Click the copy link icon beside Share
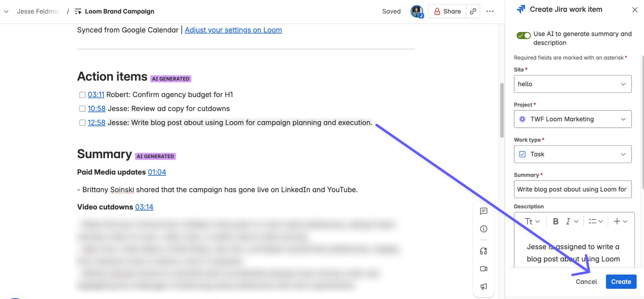 click(473, 11)
